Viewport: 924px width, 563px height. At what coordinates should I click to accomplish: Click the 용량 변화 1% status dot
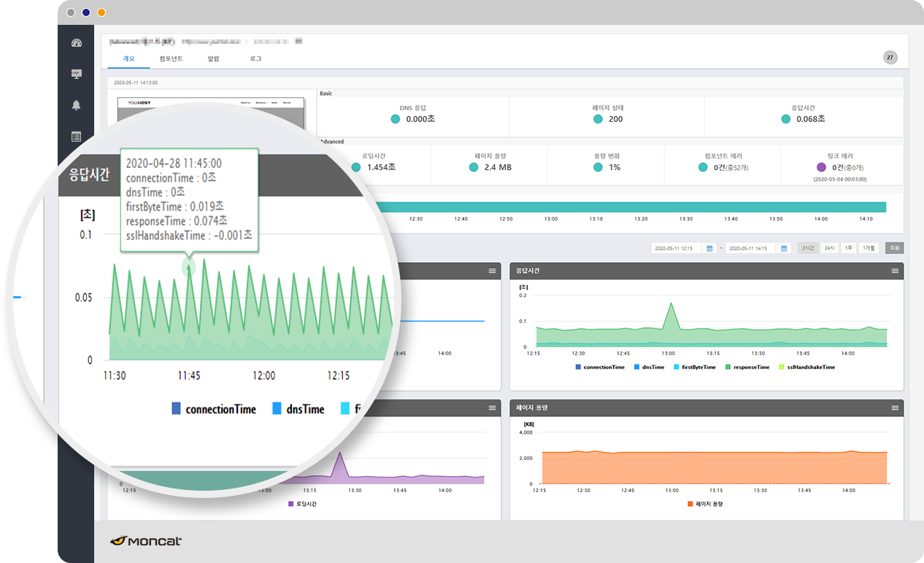pyautogui.click(x=598, y=167)
